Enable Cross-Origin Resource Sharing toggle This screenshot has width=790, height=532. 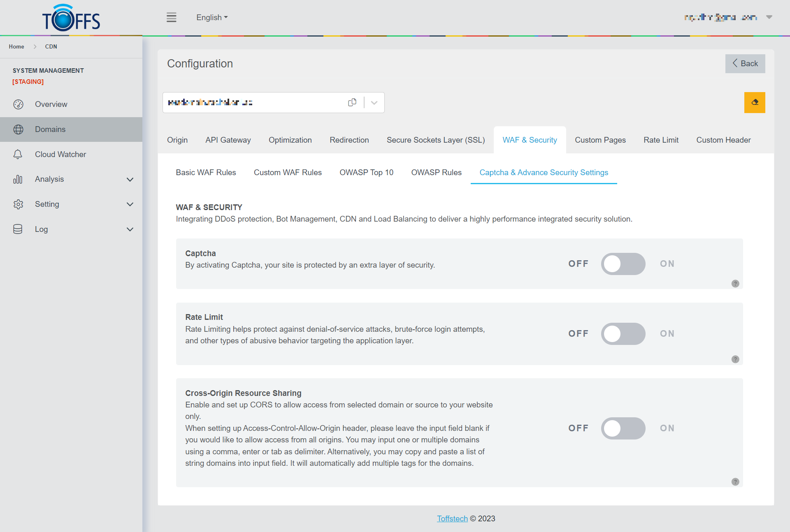[623, 428]
